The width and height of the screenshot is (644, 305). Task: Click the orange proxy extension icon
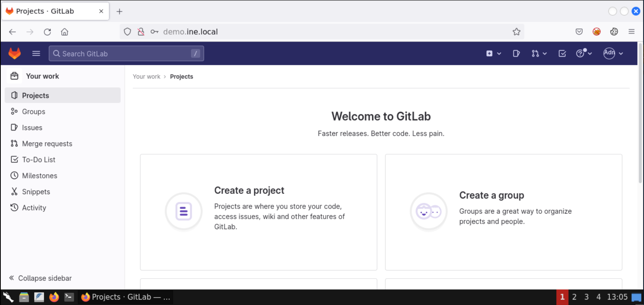(x=597, y=32)
